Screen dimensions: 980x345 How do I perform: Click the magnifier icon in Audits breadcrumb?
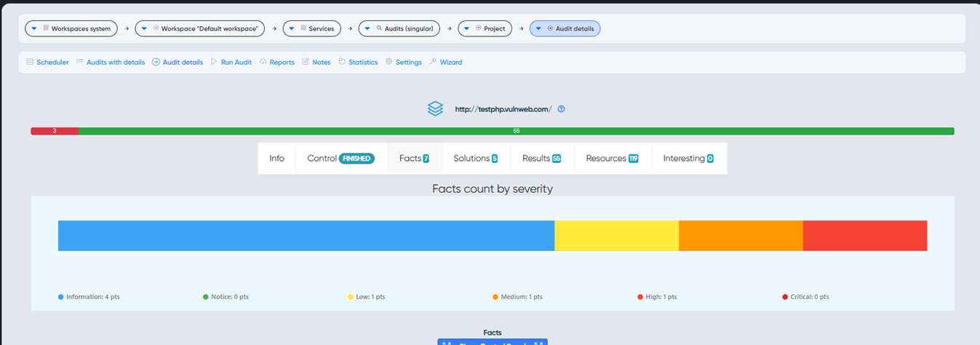pyautogui.click(x=379, y=28)
